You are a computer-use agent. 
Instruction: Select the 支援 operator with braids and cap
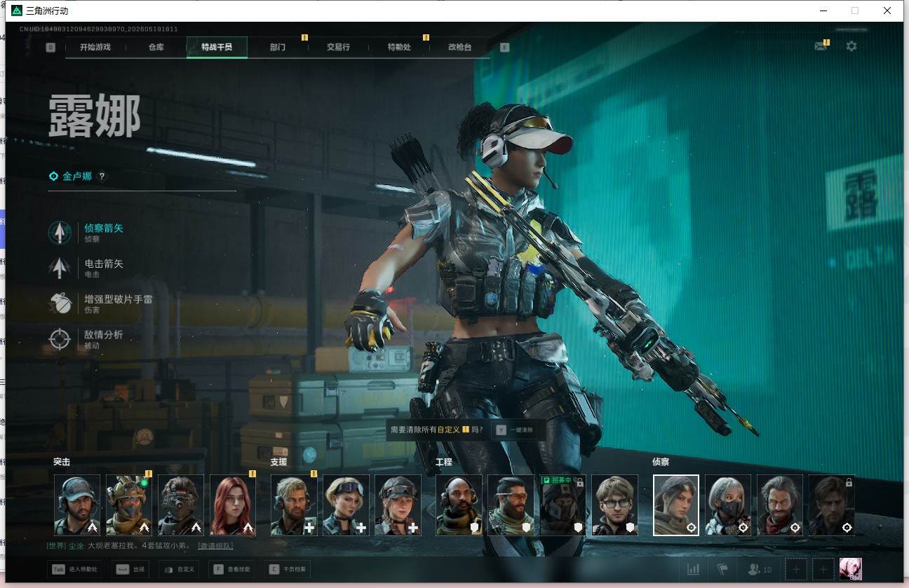pos(398,505)
